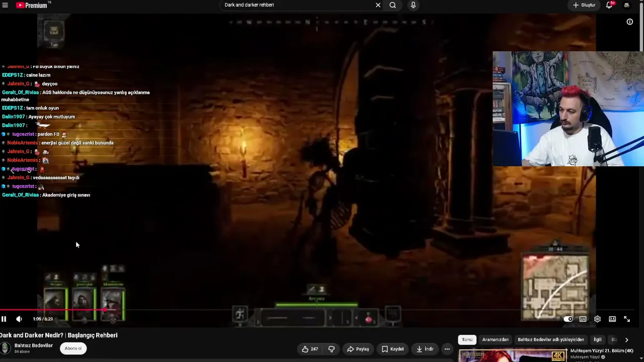Screen dimensions: 644x362
Task: Pause the video
Action: point(4,319)
